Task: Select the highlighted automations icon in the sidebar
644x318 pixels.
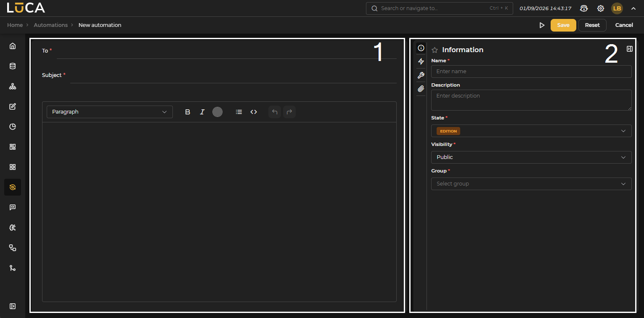Action: coord(13,187)
